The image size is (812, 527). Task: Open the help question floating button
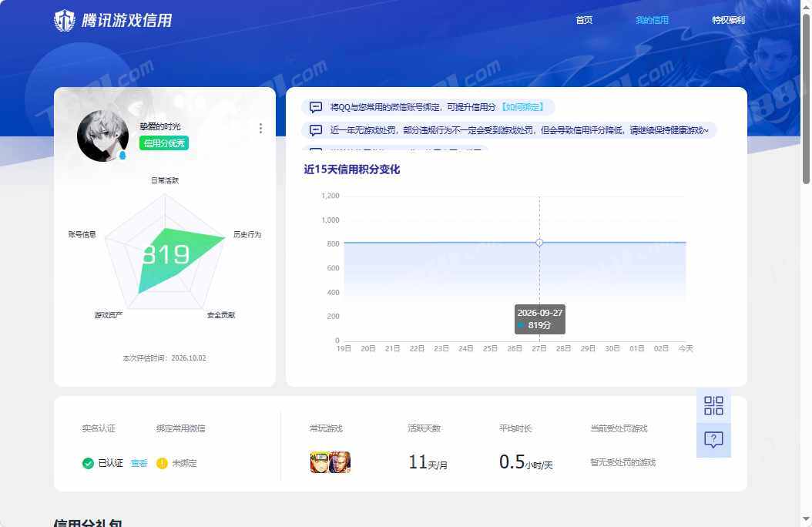(713, 440)
